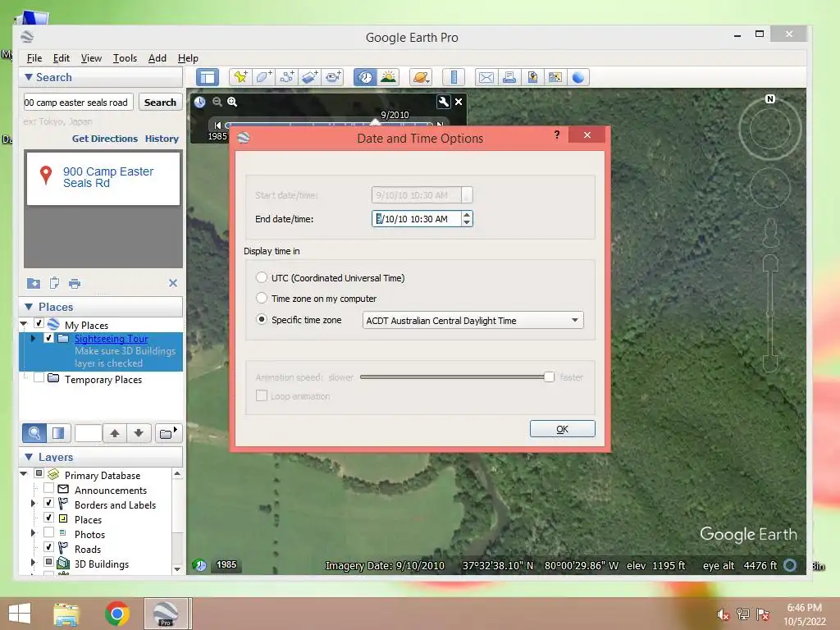Move selected place down arrow
This screenshot has height=630, width=840.
pos(139,433)
